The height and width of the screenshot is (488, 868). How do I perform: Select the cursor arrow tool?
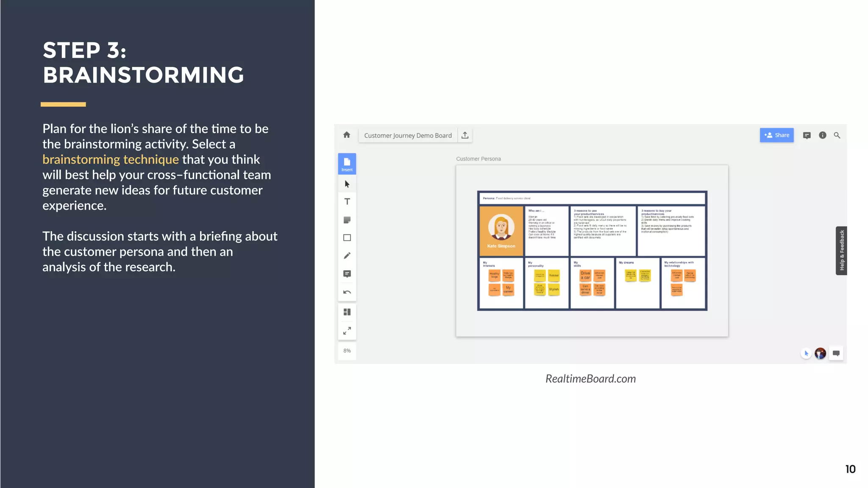347,184
